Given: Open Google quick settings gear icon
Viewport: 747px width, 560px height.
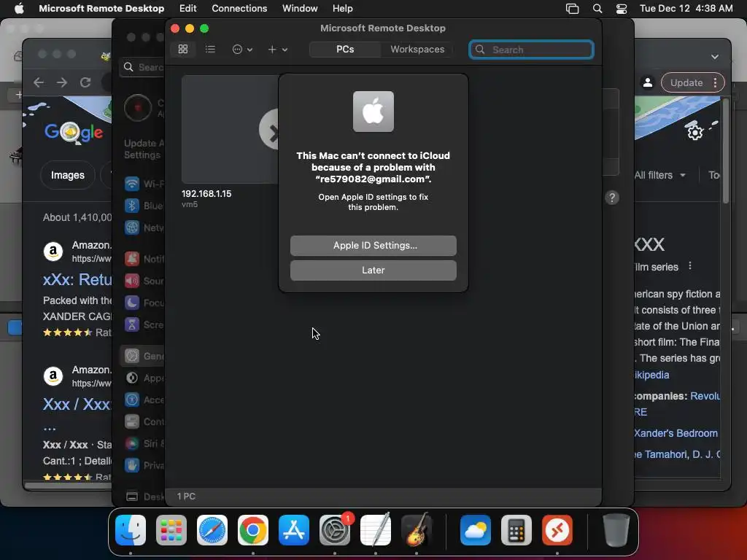Looking at the screenshot, I should (694, 132).
